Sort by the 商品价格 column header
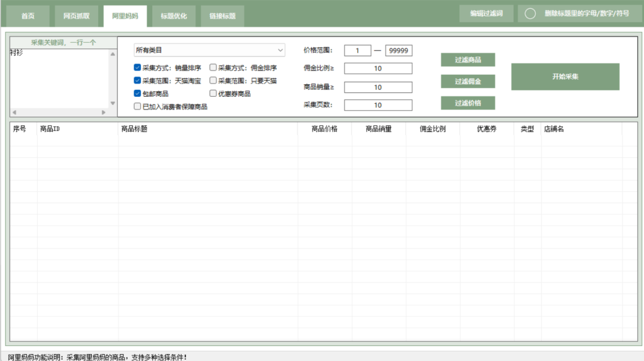Image resolution: width=644 pixels, height=361 pixels. click(x=325, y=129)
